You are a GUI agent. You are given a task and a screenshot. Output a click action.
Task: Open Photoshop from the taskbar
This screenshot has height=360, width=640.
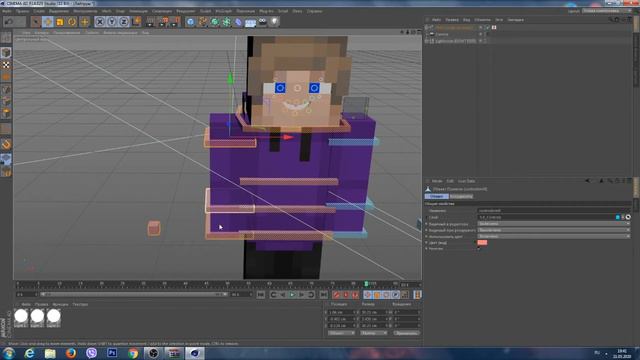[112, 353]
